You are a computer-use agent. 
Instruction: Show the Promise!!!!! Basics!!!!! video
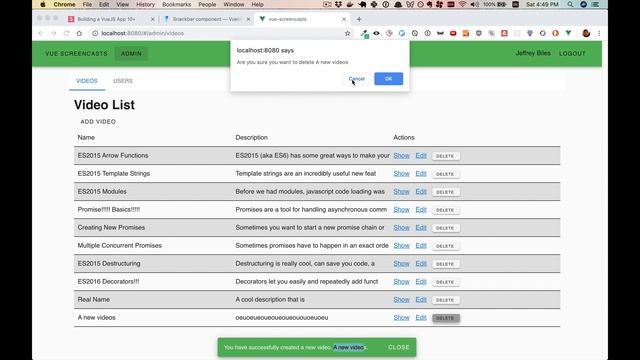click(x=401, y=209)
